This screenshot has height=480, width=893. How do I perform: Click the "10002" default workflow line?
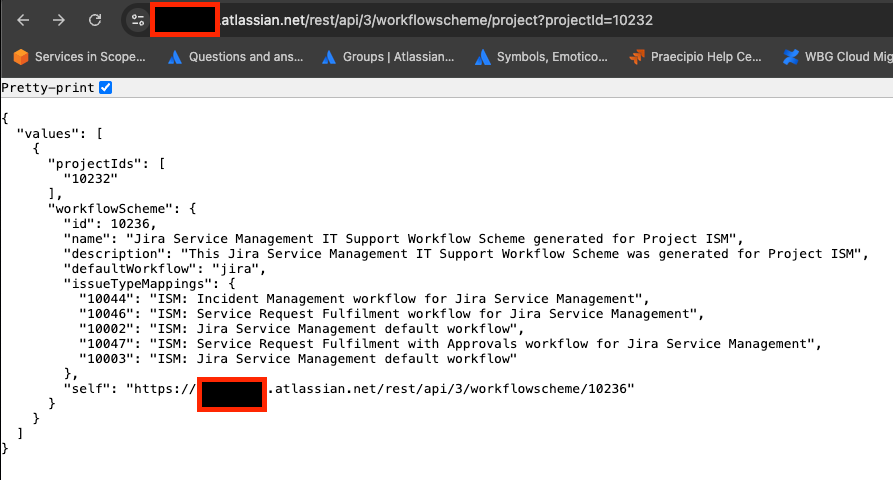click(301, 329)
